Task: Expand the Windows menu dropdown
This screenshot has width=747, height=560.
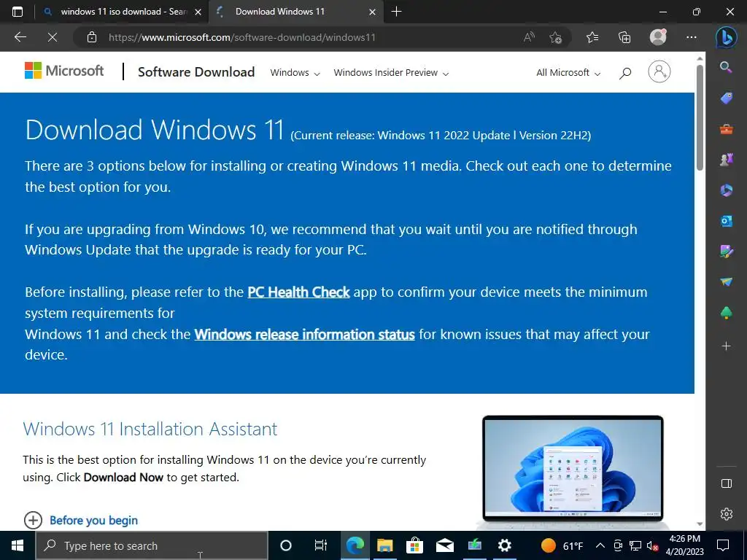Action: pos(295,73)
